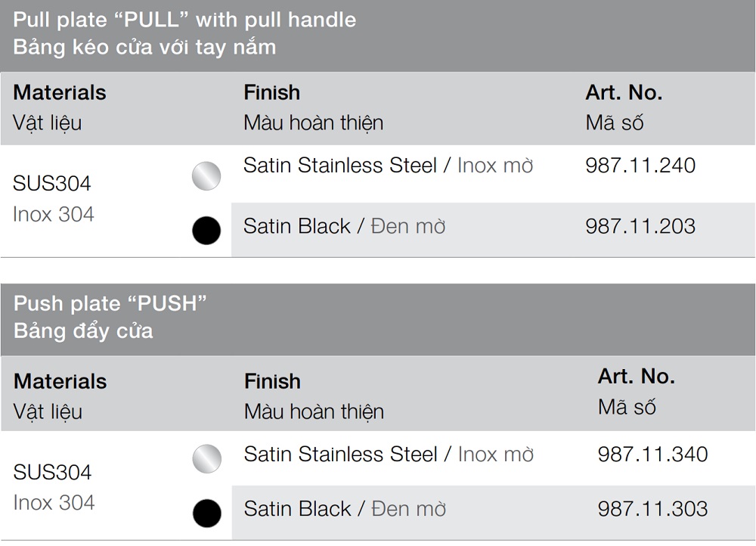The height and width of the screenshot is (546, 756).
Task: Click the black swatch in the pull plate table
Action: [x=206, y=231]
